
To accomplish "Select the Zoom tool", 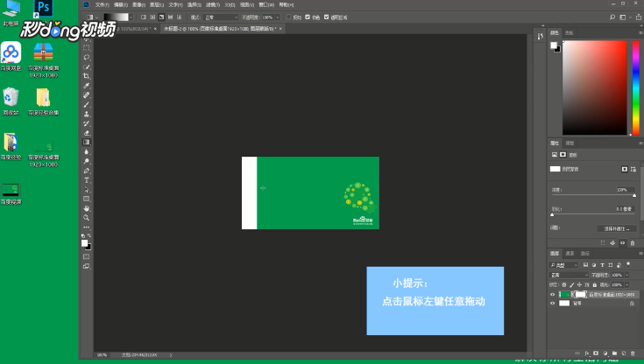I will 86,218.
